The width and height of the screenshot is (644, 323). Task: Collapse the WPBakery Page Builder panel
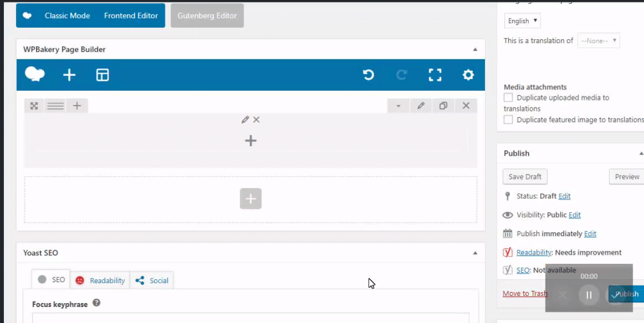pos(475,50)
